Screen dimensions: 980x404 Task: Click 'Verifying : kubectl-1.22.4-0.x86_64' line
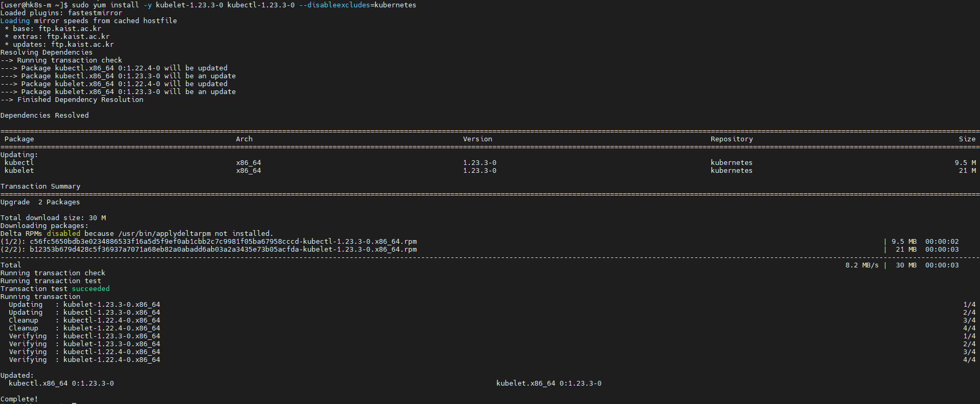click(x=85, y=352)
